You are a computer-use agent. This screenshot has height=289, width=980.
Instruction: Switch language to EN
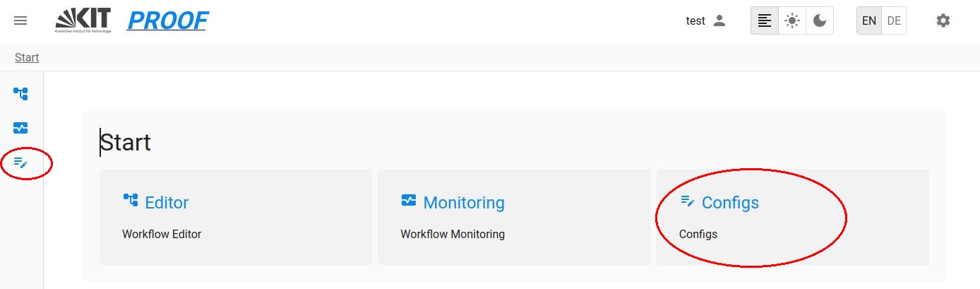869,20
